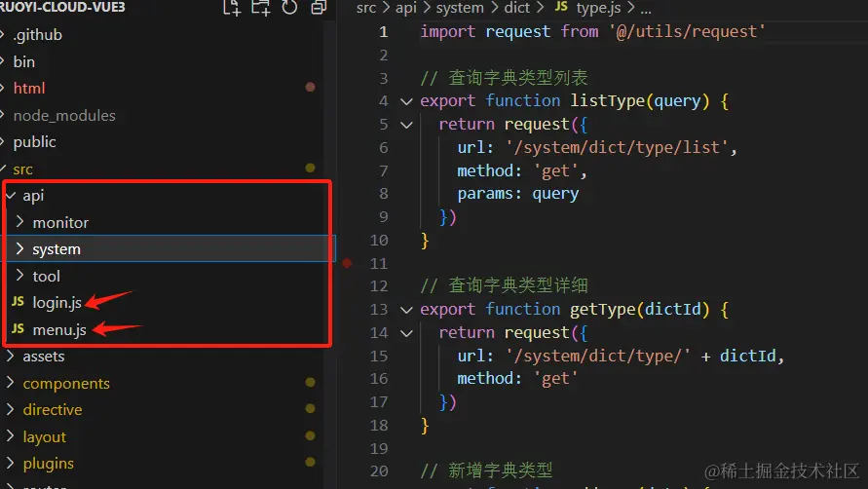Fold the getType function at line 13
Viewport: 868px width, 489px height.
tap(406, 310)
